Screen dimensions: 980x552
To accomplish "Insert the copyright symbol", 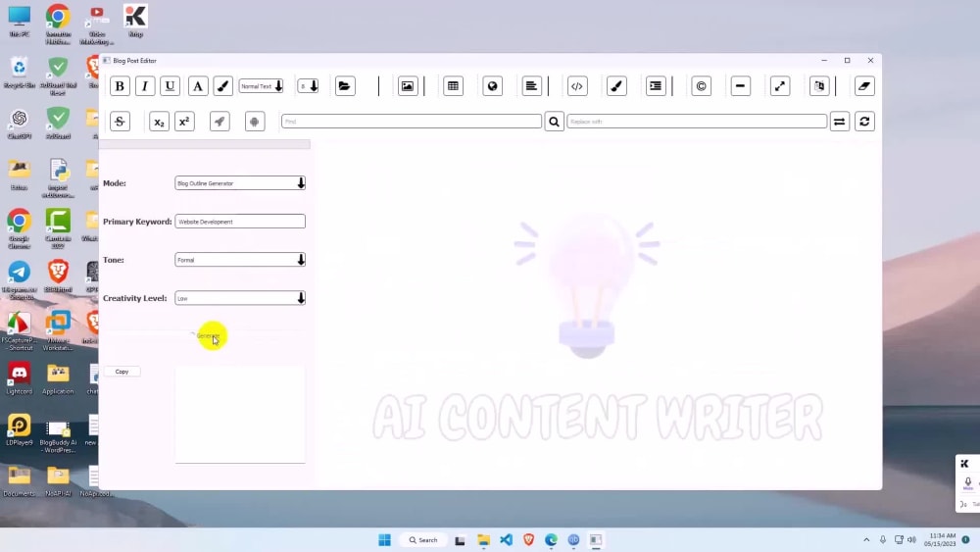I will pos(702,86).
